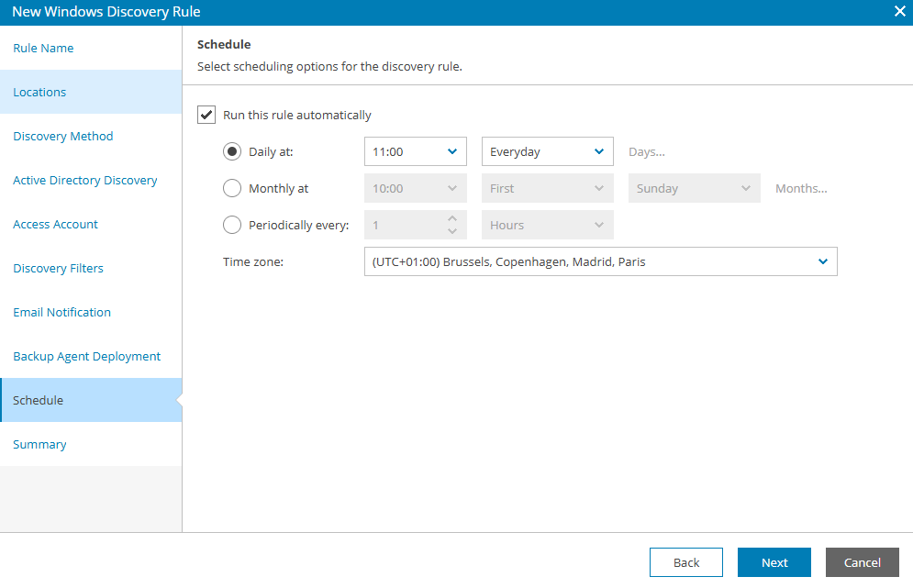The image size is (913, 588).
Task: Click the Cancel button
Action: tap(863, 562)
